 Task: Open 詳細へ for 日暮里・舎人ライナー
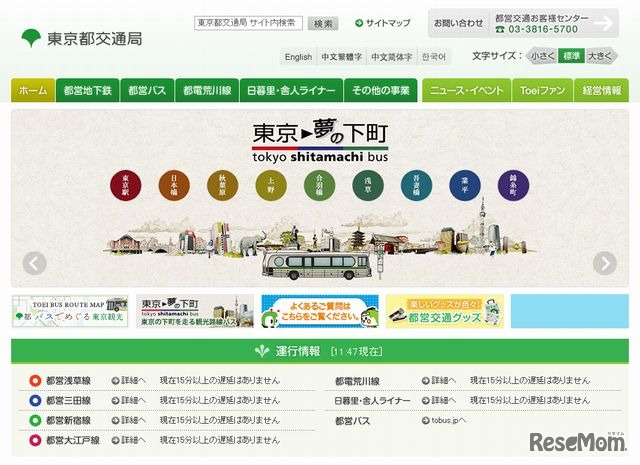click(x=439, y=400)
